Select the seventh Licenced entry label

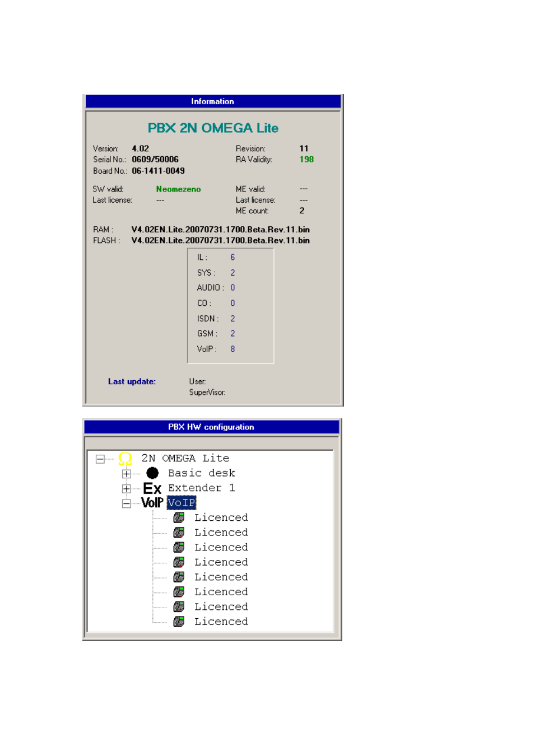tap(221, 607)
